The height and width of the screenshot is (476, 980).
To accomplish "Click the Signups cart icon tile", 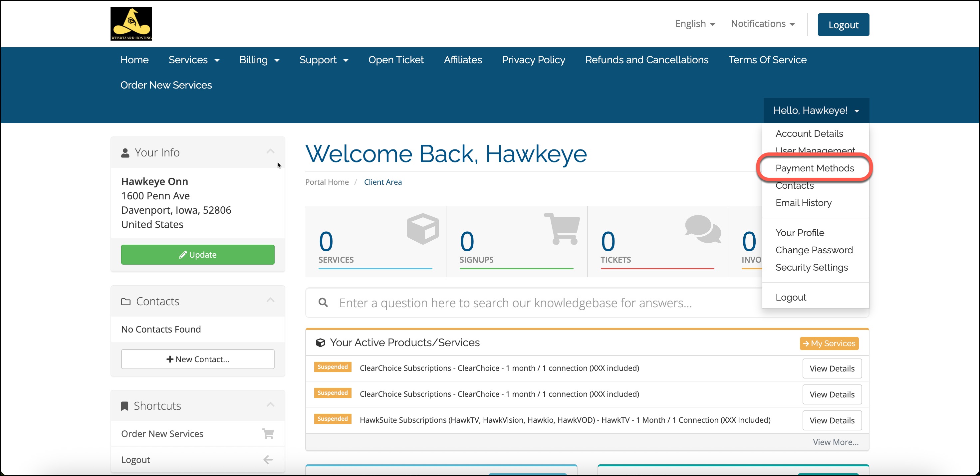I will tap(563, 228).
